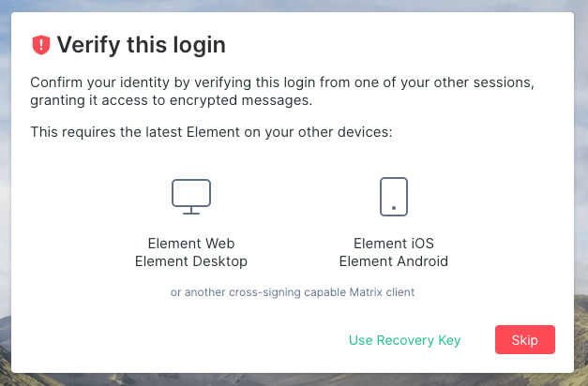Select the mobile phone icon
Image resolution: width=588 pixels, height=386 pixels.
pos(393,197)
